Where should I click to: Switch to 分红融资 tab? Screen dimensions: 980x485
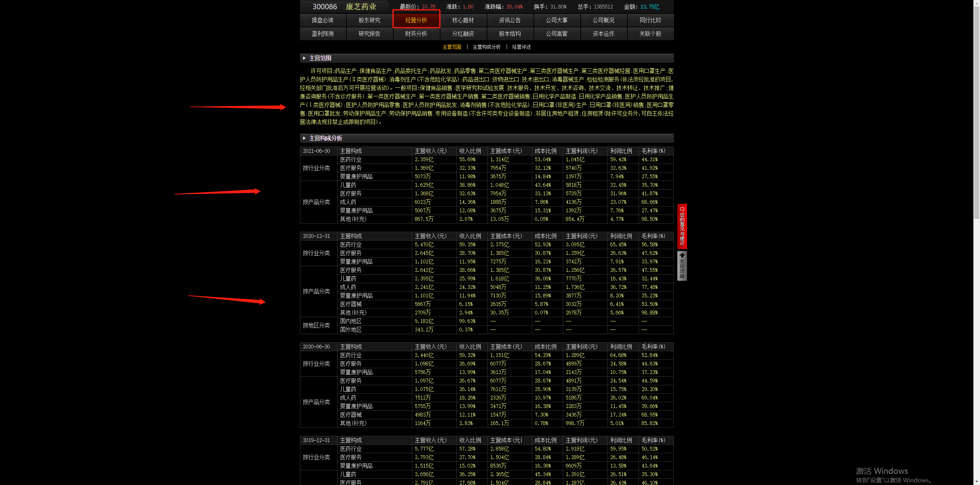(x=463, y=34)
